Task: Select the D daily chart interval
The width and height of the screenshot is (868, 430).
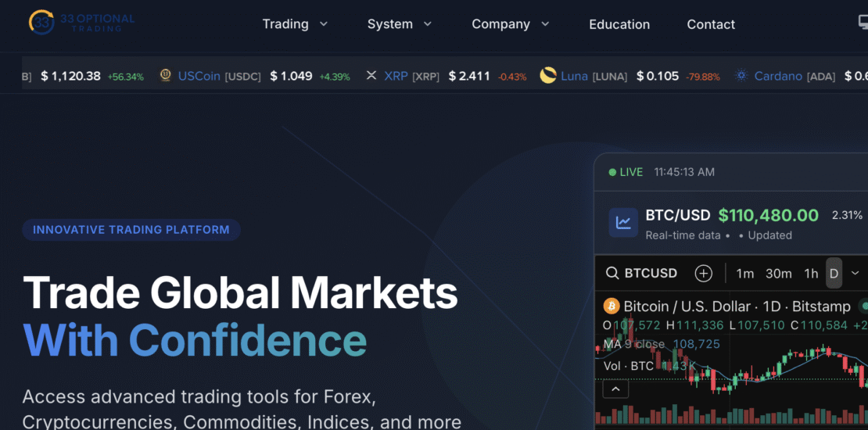Action: click(834, 274)
